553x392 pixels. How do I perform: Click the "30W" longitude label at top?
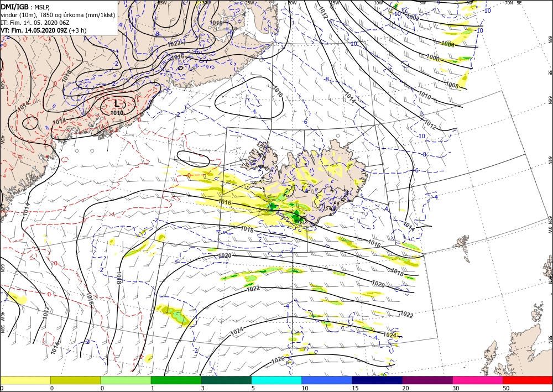click(206, 3)
